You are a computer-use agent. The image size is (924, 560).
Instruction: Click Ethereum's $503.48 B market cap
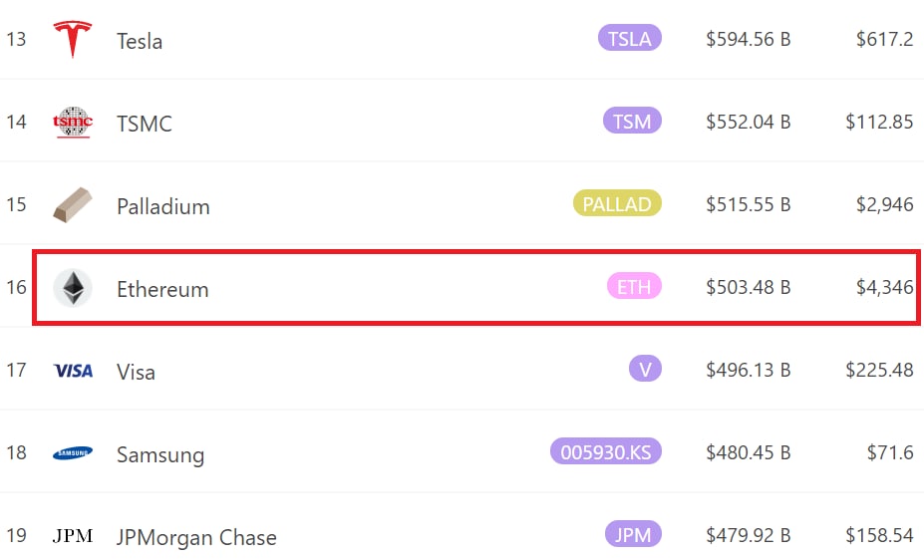749,287
